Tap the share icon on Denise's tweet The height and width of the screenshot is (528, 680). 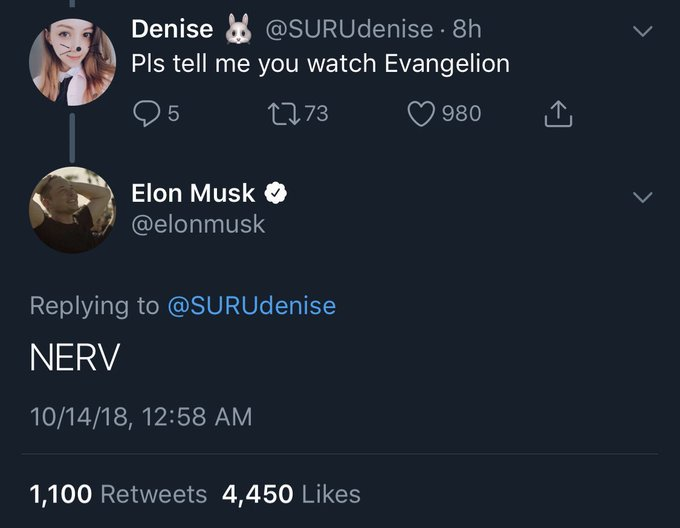pyautogui.click(x=558, y=114)
